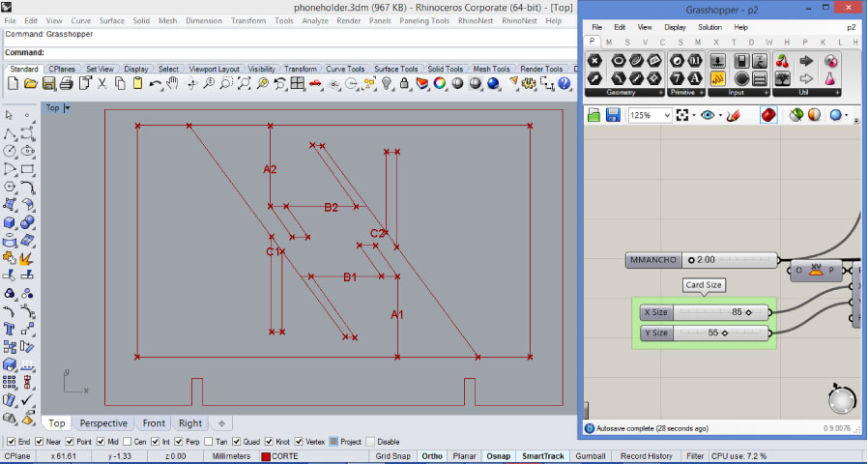Click the X Size slider grip
The width and height of the screenshot is (868, 464).
(749, 312)
